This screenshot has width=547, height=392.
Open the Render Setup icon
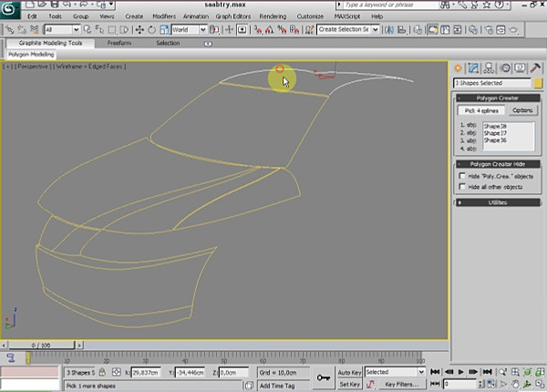coord(489,30)
